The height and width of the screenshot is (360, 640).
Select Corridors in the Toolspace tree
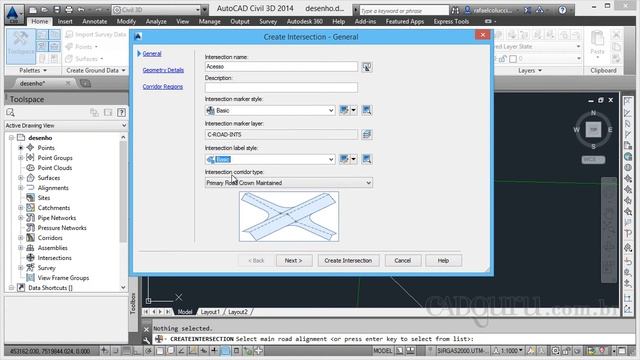click(50, 238)
